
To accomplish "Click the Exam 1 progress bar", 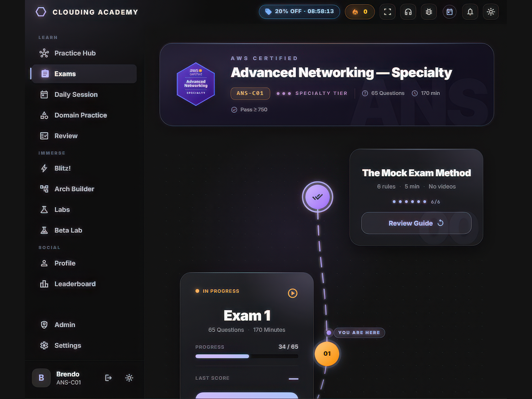I will 247,356.
